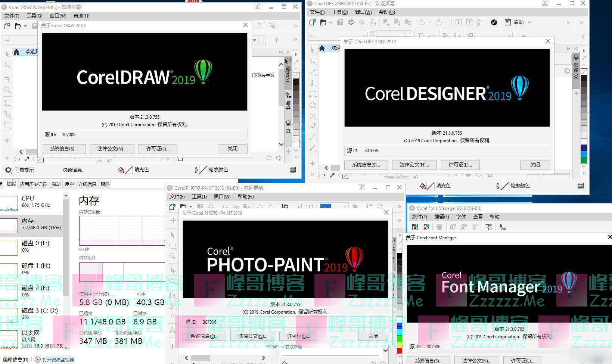Click trash delete icon in Font Manager toolbar
The width and height of the screenshot is (612, 364).
[x=439, y=227]
